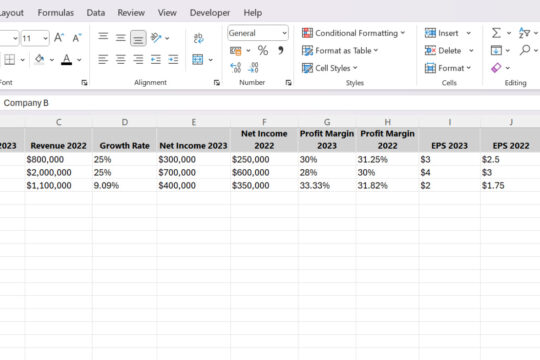Image resolution: width=540 pixels, height=360 pixels.
Task: Switch to Review tab
Action: (x=131, y=13)
